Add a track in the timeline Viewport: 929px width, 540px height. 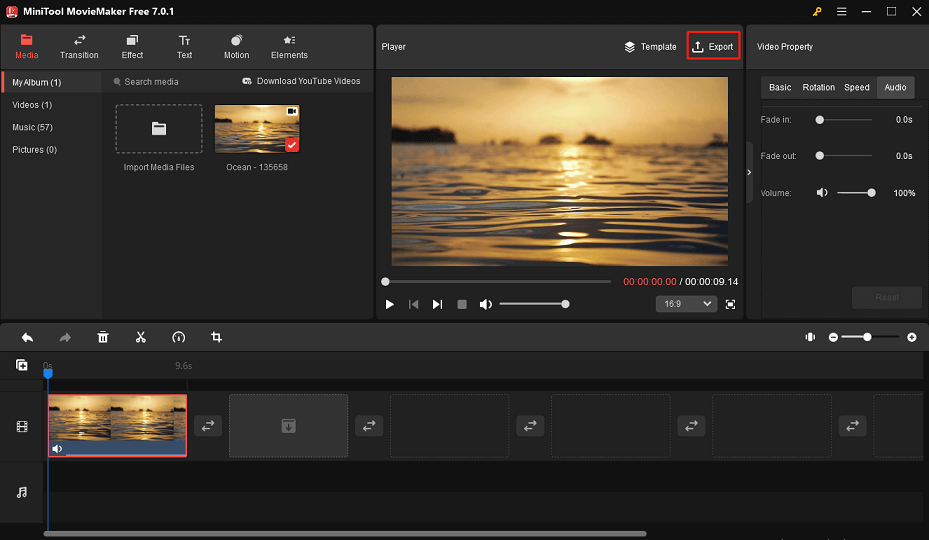pos(21,365)
